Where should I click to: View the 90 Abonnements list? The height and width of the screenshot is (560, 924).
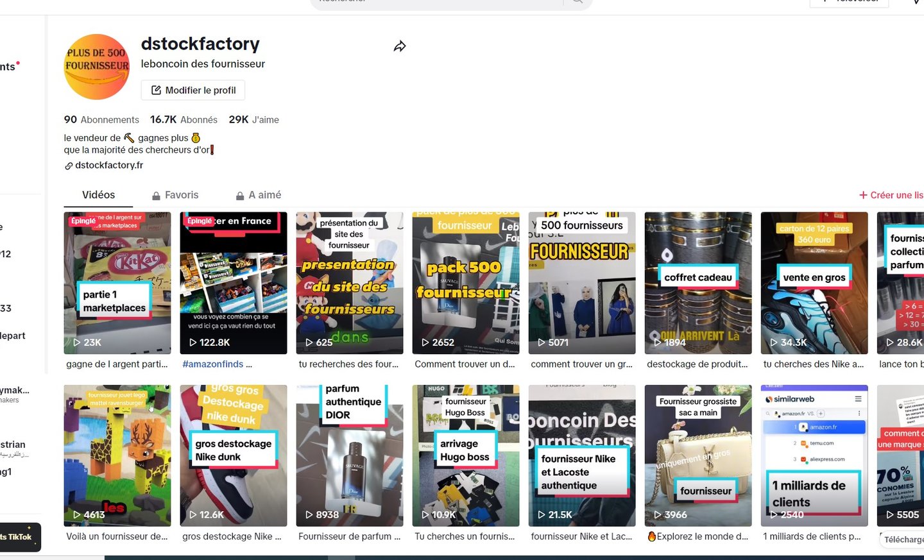point(101,119)
